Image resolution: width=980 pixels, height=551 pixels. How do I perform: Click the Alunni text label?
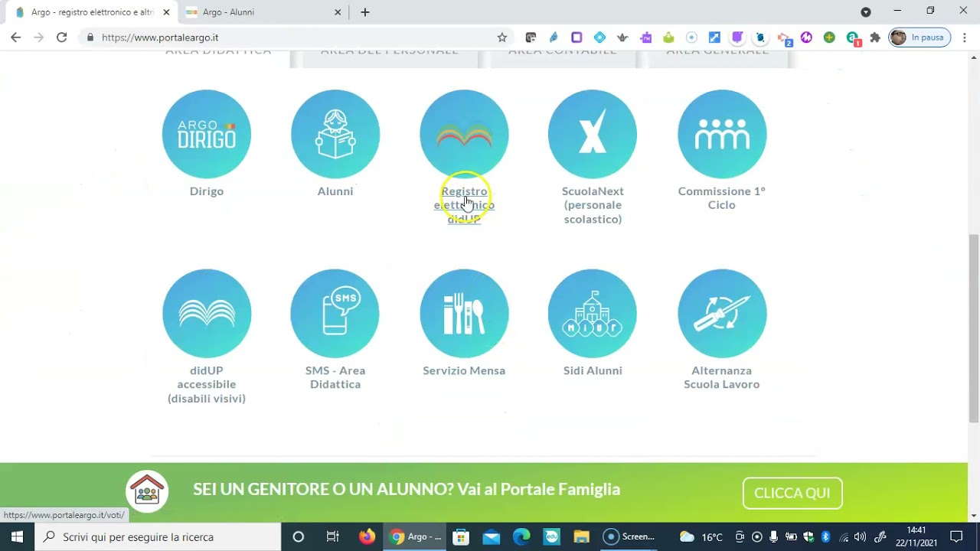point(335,191)
